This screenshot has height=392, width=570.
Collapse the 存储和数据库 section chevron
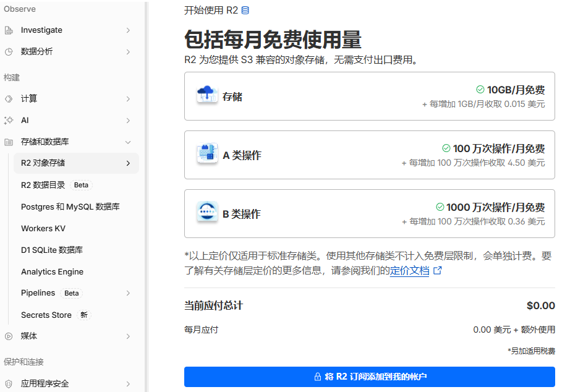pyautogui.click(x=128, y=142)
